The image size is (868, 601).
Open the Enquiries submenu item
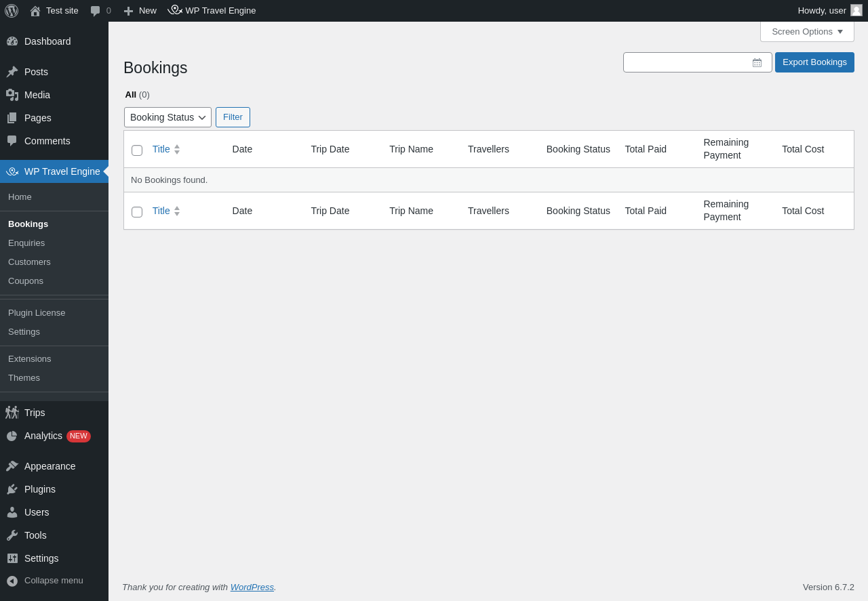pyautogui.click(x=26, y=243)
